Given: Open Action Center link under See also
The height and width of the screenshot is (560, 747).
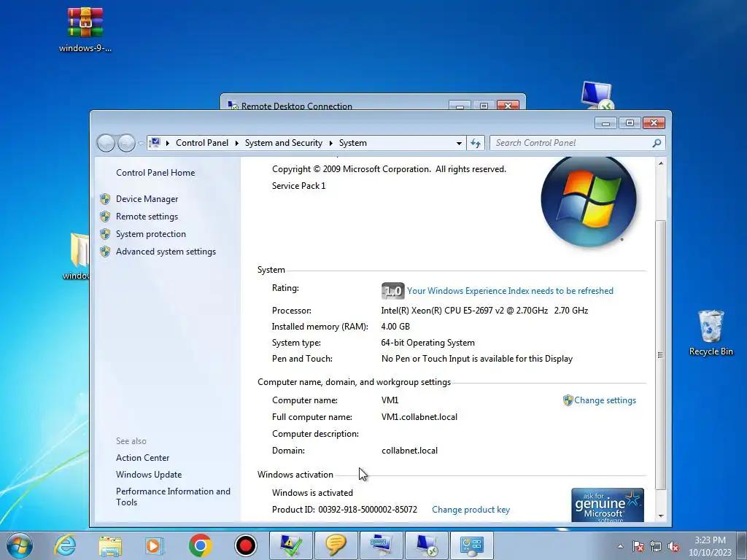Looking at the screenshot, I should point(142,458).
